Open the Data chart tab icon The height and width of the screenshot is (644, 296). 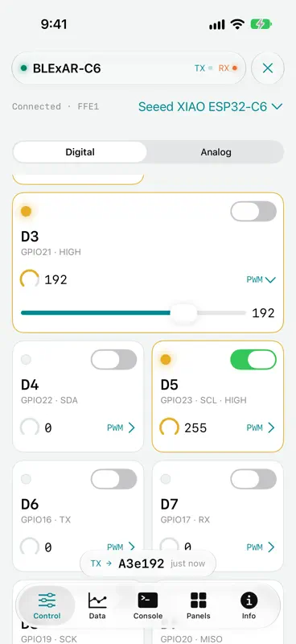[x=97, y=601]
